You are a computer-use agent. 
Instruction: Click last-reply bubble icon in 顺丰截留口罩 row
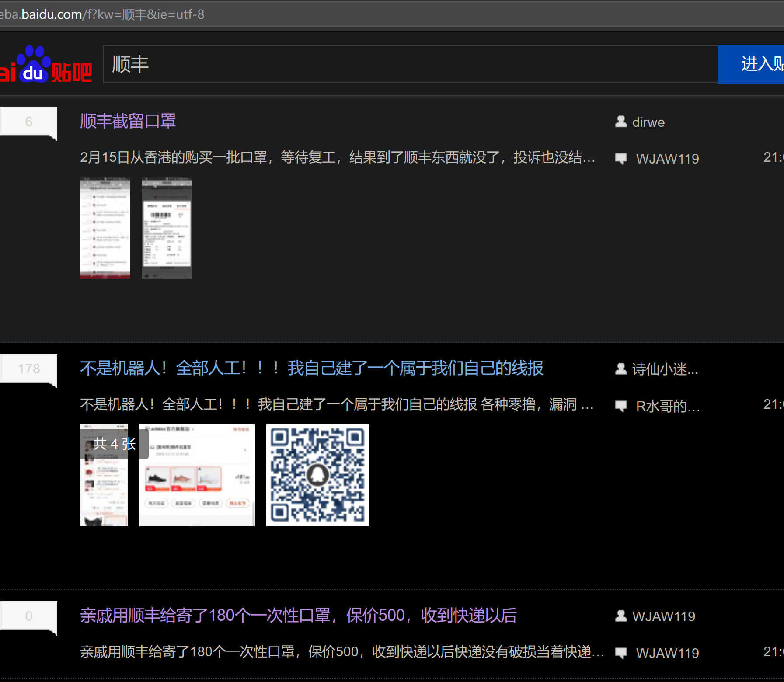pos(620,158)
